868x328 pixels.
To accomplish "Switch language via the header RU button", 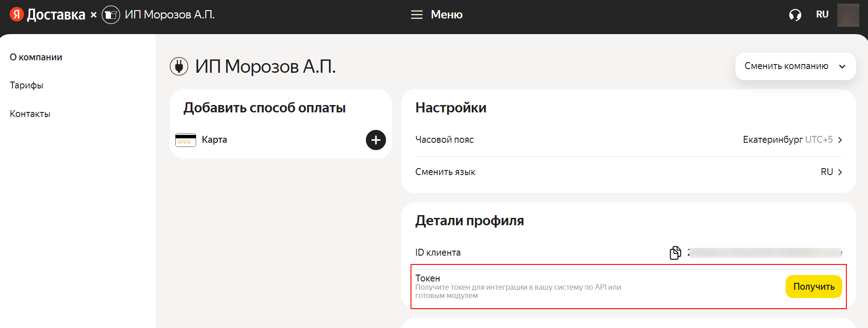I will (822, 14).
